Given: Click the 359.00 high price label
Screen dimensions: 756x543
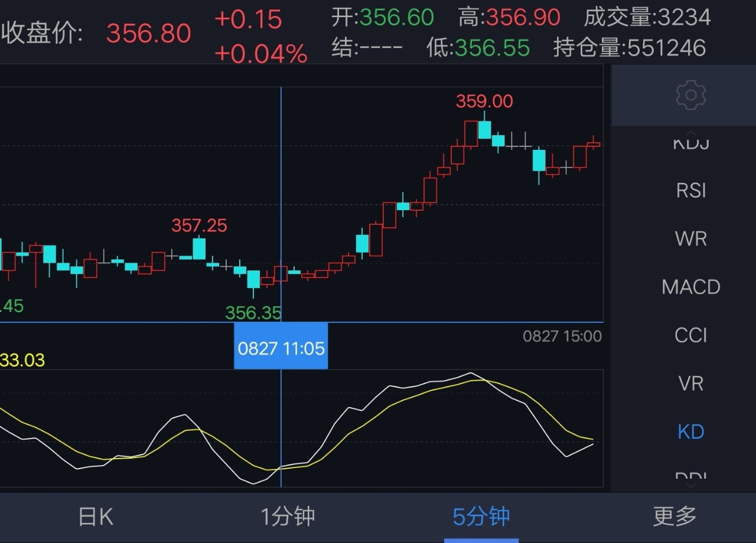Looking at the screenshot, I should [484, 101].
